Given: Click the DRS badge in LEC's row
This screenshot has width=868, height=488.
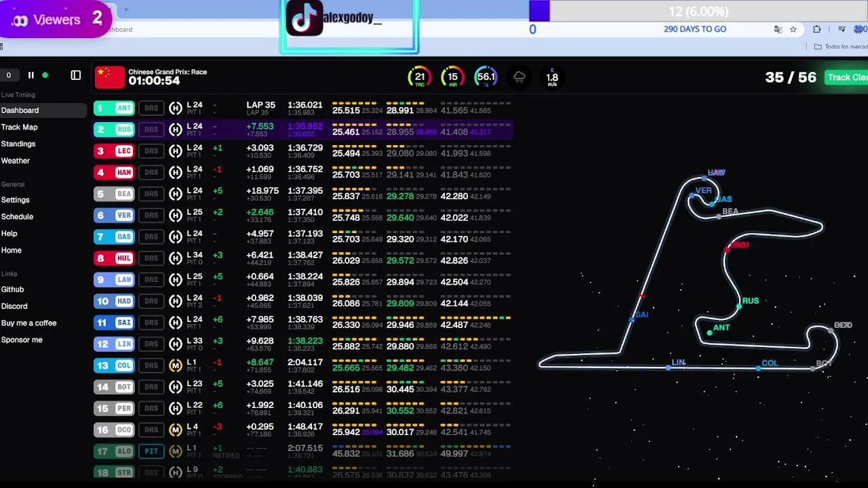Looking at the screenshot, I should pos(151,151).
